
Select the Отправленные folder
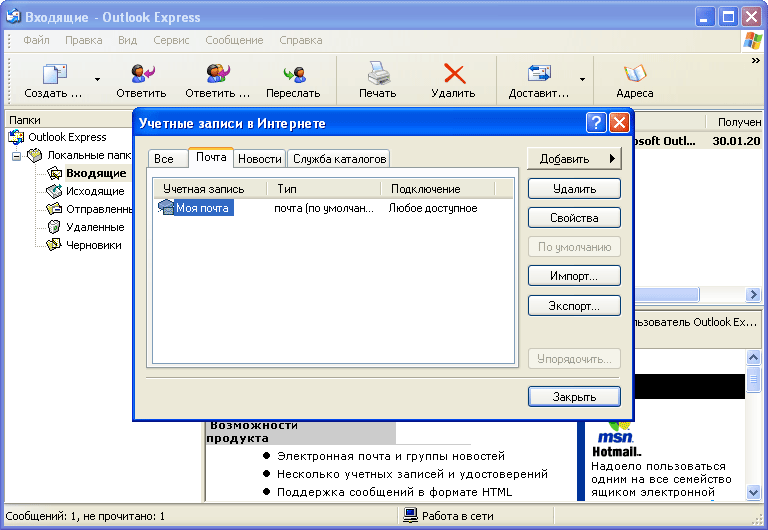98,209
